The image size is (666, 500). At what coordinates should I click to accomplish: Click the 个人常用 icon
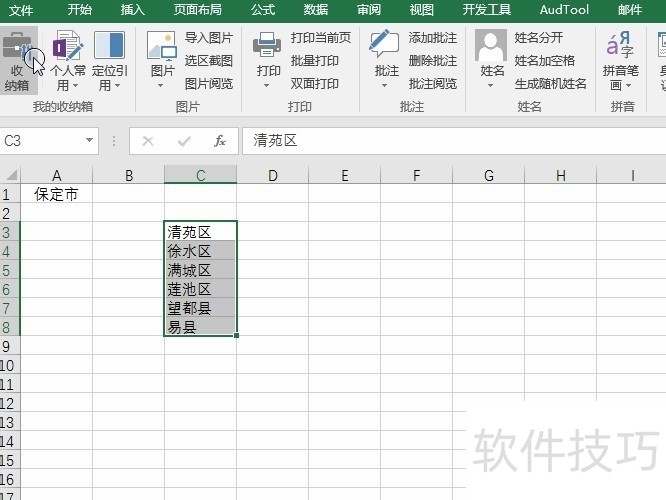click(x=68, y=45)
